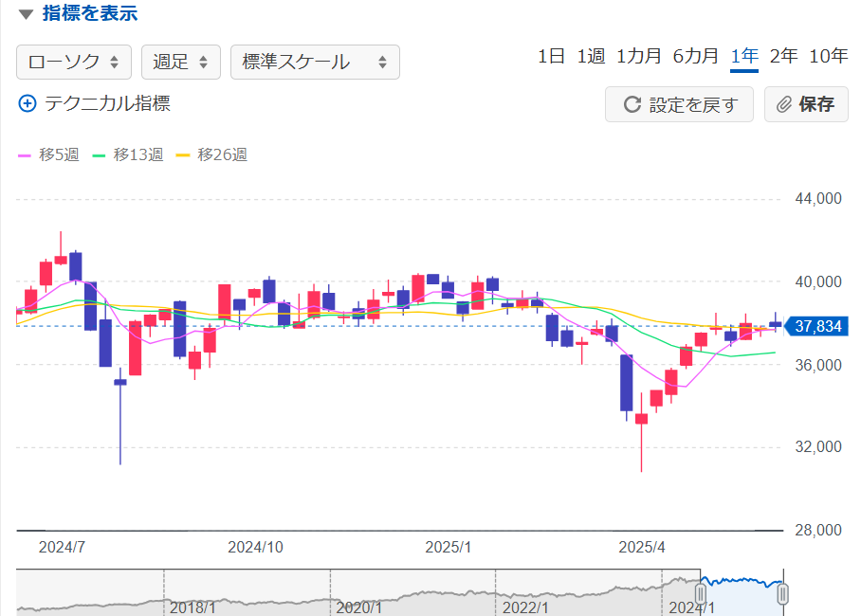
Task: Click the 2024/10 date axis label
Action: coord(255,548)
